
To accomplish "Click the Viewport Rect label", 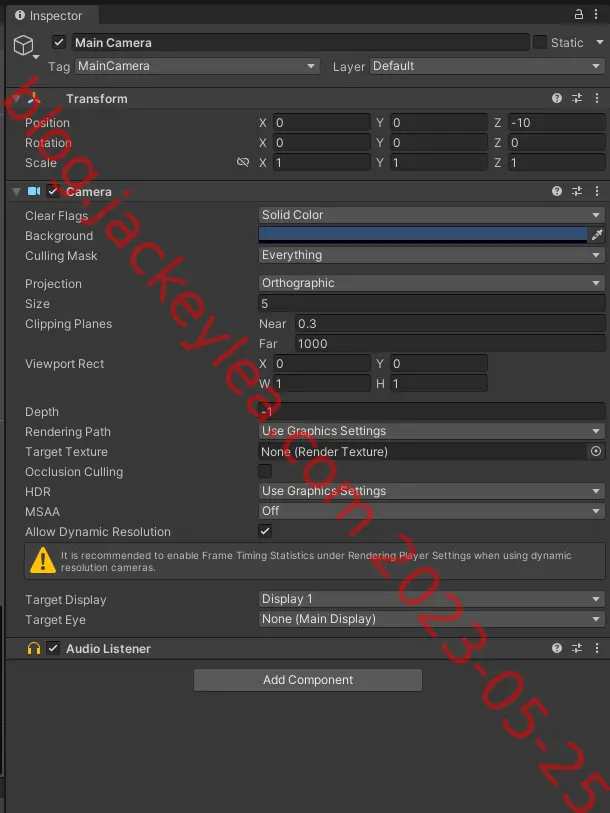I will point(64,364).
